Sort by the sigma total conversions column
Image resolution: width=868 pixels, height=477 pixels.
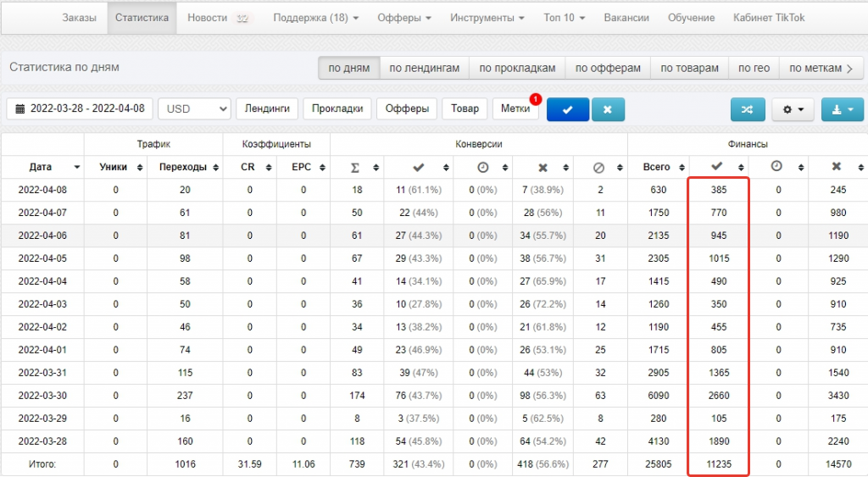point(356,167)
